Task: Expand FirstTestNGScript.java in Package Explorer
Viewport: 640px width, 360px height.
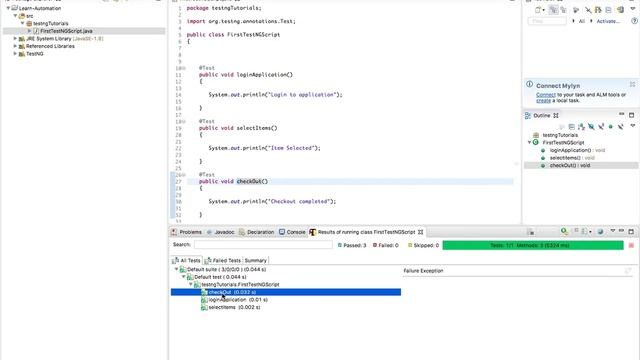Action: point(29,31)
